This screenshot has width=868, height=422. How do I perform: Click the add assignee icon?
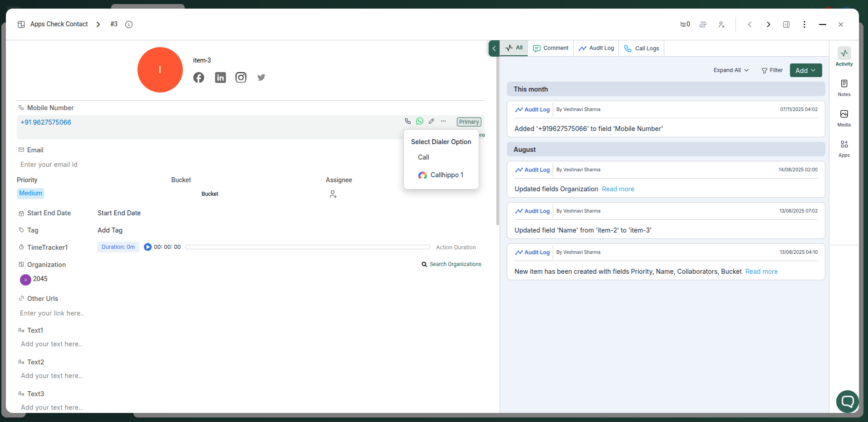tap(333, 194)
